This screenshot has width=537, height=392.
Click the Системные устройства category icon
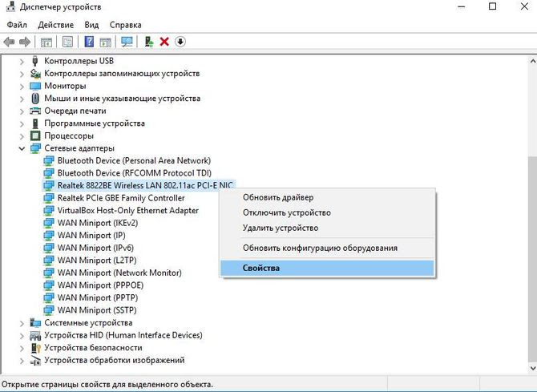coord(35,322)
